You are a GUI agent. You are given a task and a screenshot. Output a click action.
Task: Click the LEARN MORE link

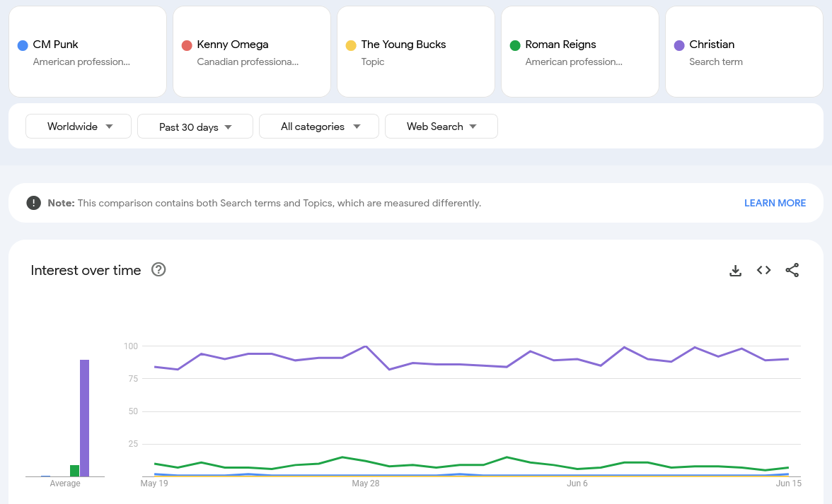coord(775,203)
